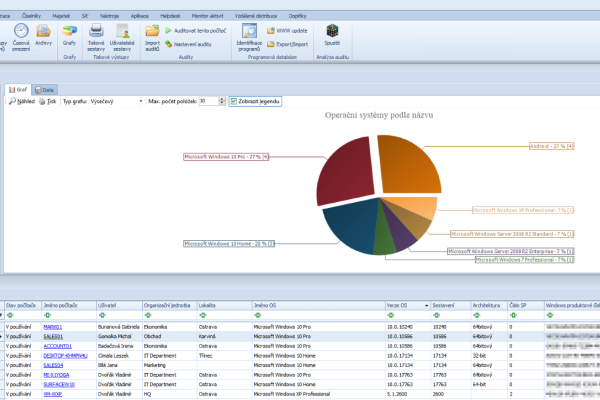600x400 pixels.
Task: Open the Archivy icon in ribbon
Action: (43, 31)
